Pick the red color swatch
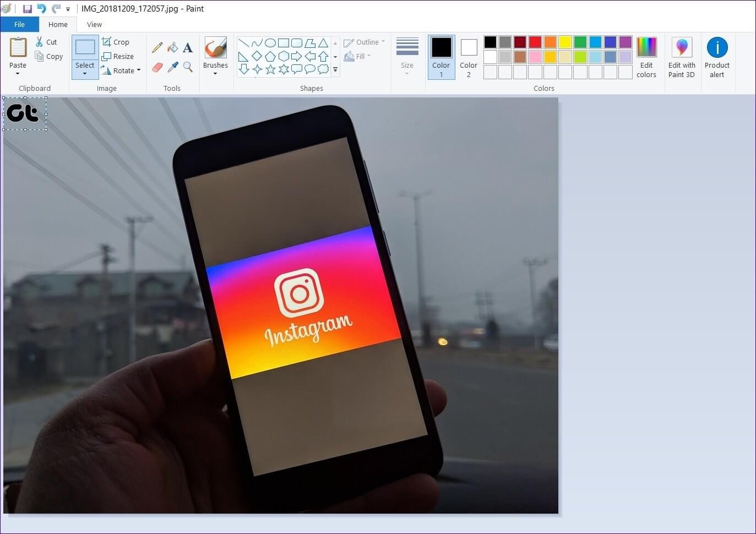756x534 pixels. [x=535, y=42]
